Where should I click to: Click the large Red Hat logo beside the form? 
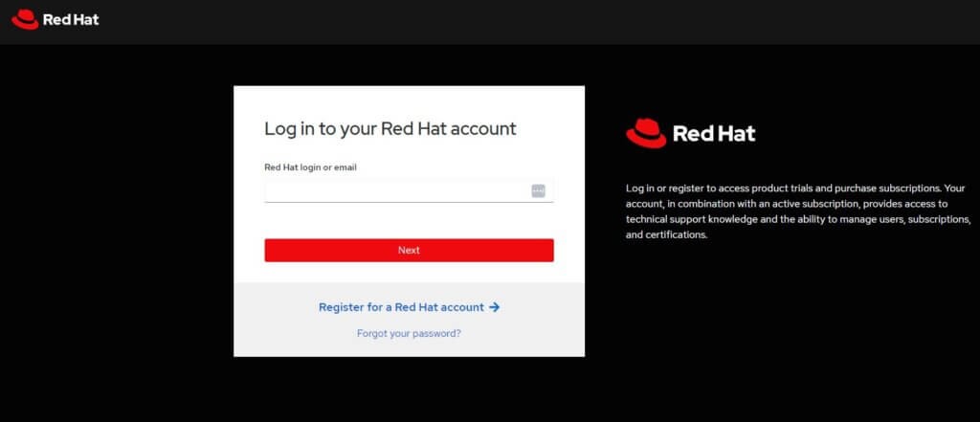click(x=691, y=133)
